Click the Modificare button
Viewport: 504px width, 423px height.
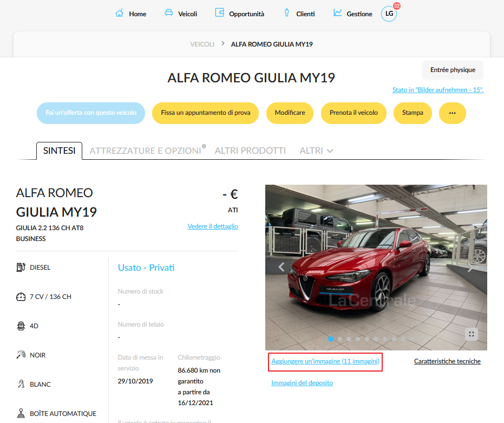tap(290, 113)
